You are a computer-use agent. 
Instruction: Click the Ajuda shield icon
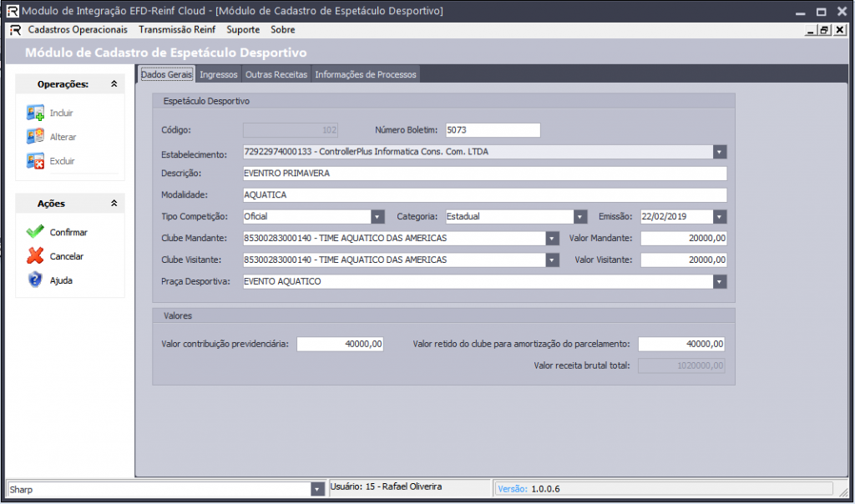tap(35, 280)
